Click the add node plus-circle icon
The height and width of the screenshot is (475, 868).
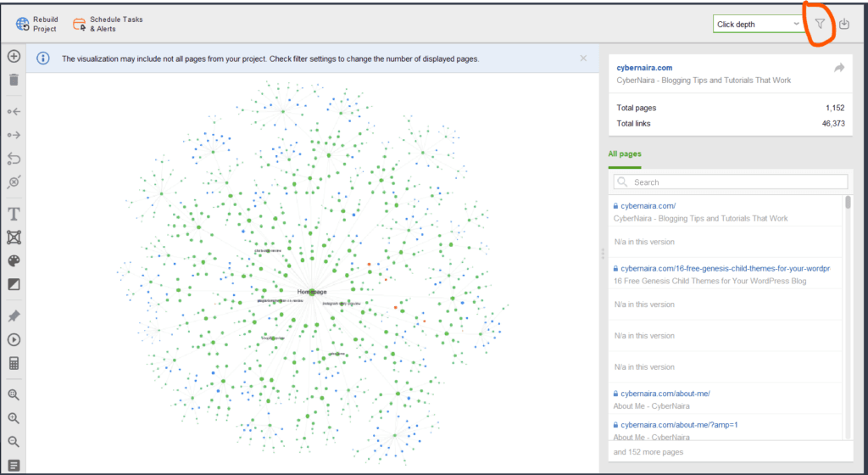(14, 56)
